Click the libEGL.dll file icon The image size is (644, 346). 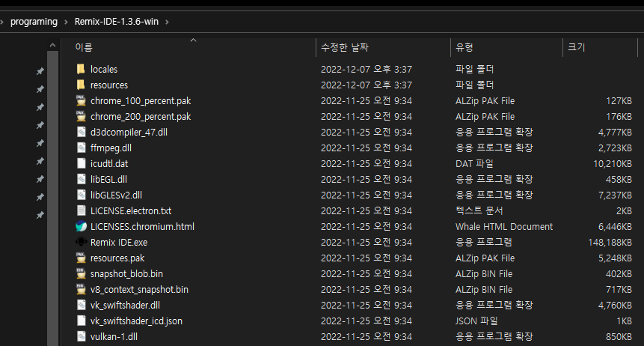point(82,179)
